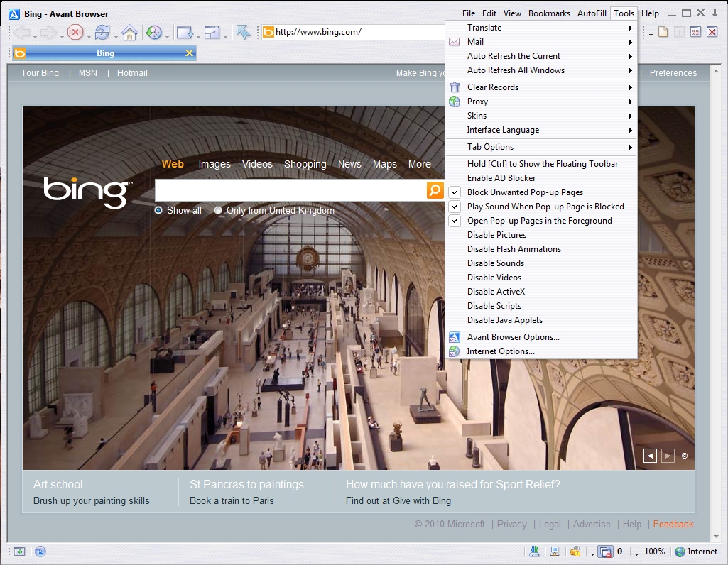Expand Auto Refresh the Current submenu
The height and width of the screenshot is (565, 728).
coord(541,56)
